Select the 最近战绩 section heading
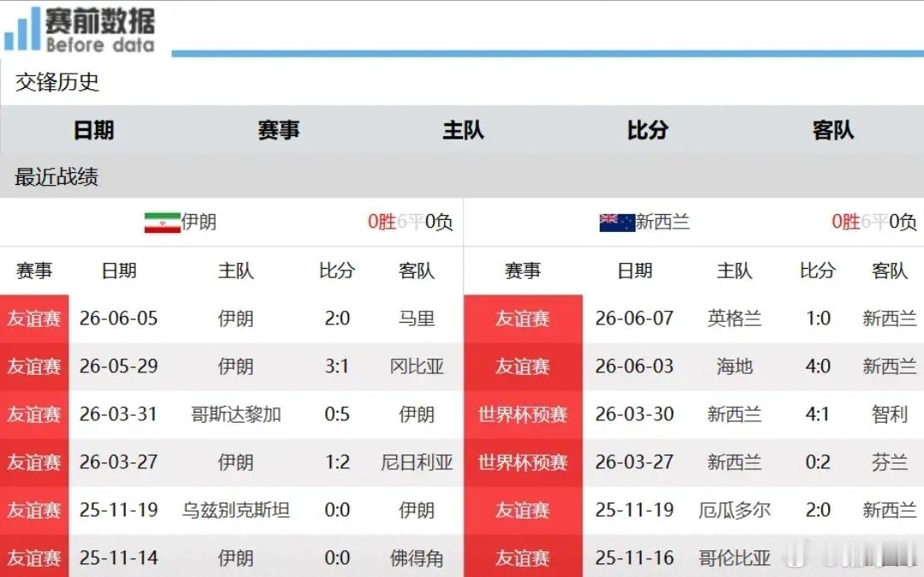924x577 pixels. tap(56, 176)
